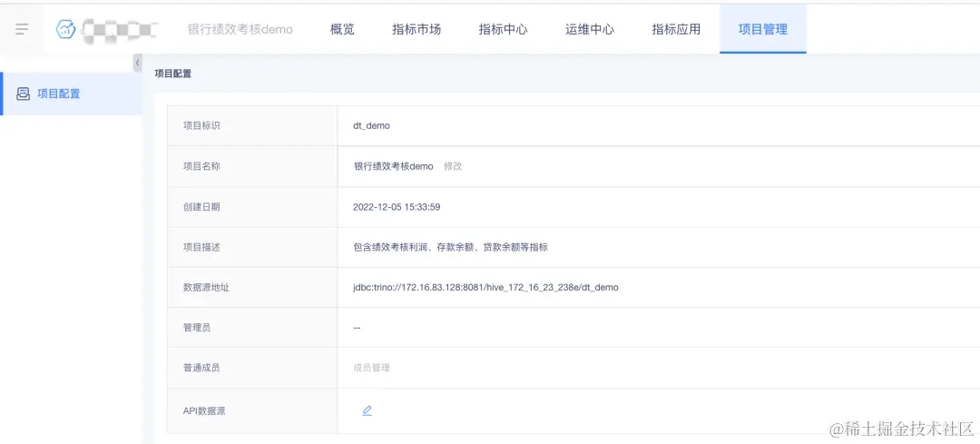
Task: Click the 创建日期 row label
Action: click(x=201, y=207)
